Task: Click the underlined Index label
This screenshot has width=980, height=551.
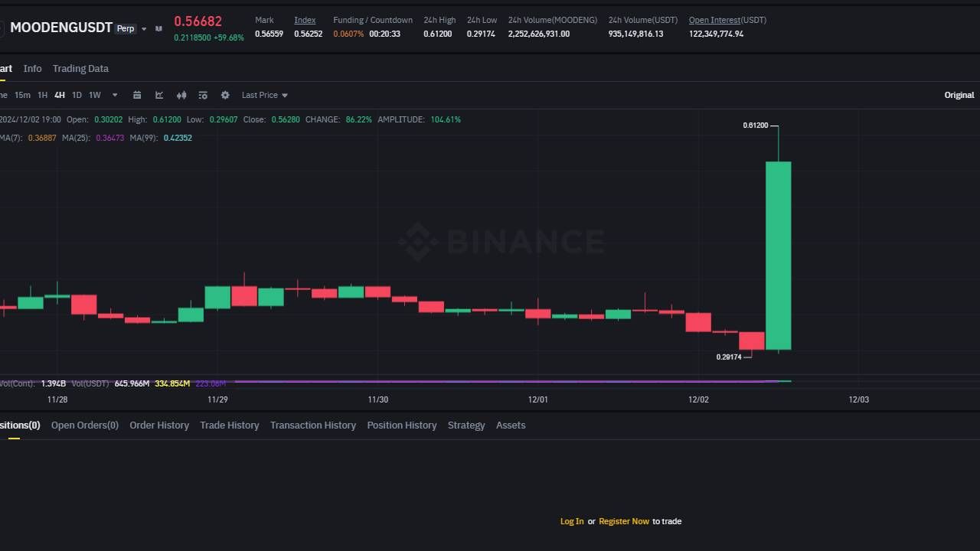Action: tap(305, 20)
